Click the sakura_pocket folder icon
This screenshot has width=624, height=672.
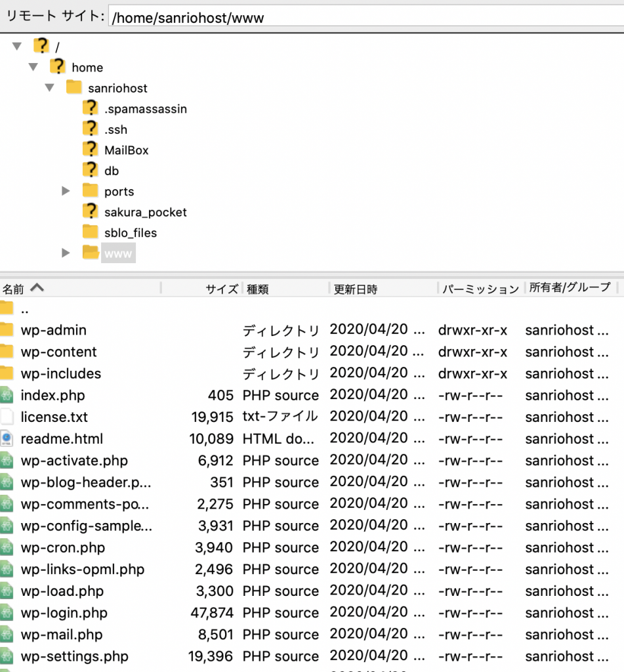point(90,211)
